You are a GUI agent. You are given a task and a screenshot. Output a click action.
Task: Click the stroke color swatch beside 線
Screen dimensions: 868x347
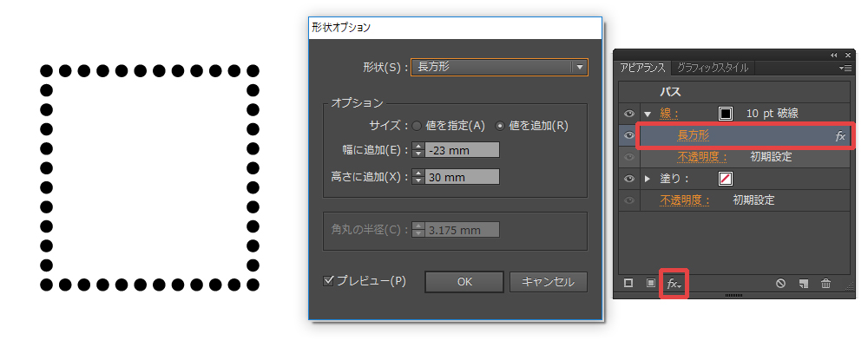pyautogui.click(x=727, y=114)
